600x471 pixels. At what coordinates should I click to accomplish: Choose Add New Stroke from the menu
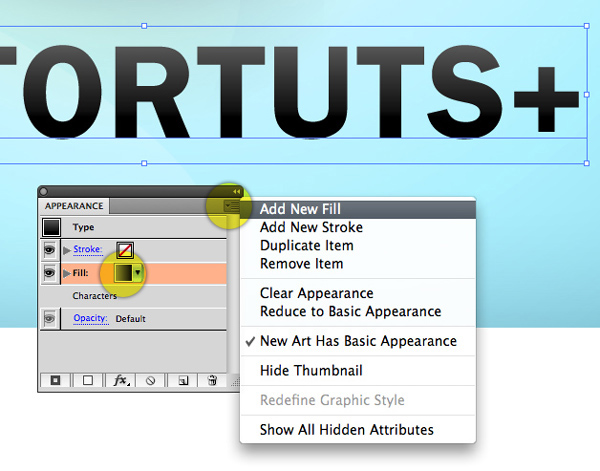click(358, 227)
